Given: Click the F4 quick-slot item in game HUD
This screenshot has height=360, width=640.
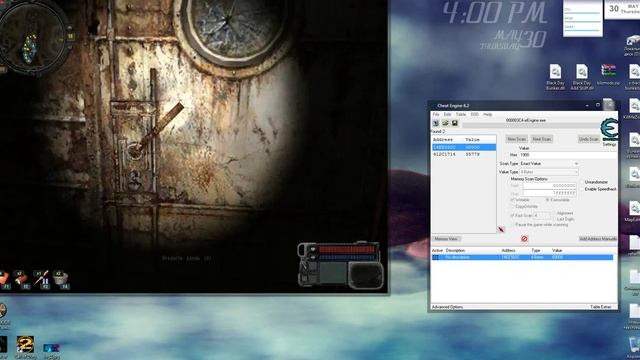Looking at the screenshot, I should pos(61,280).
